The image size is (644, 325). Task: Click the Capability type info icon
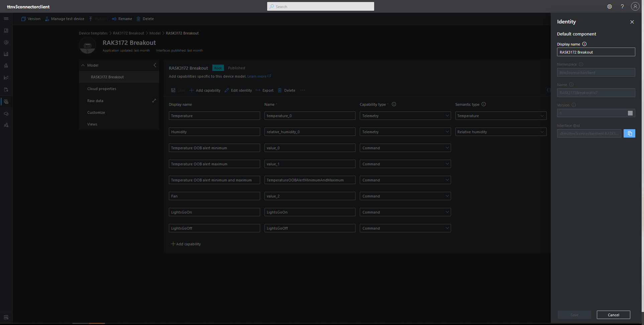coord(394,104)
